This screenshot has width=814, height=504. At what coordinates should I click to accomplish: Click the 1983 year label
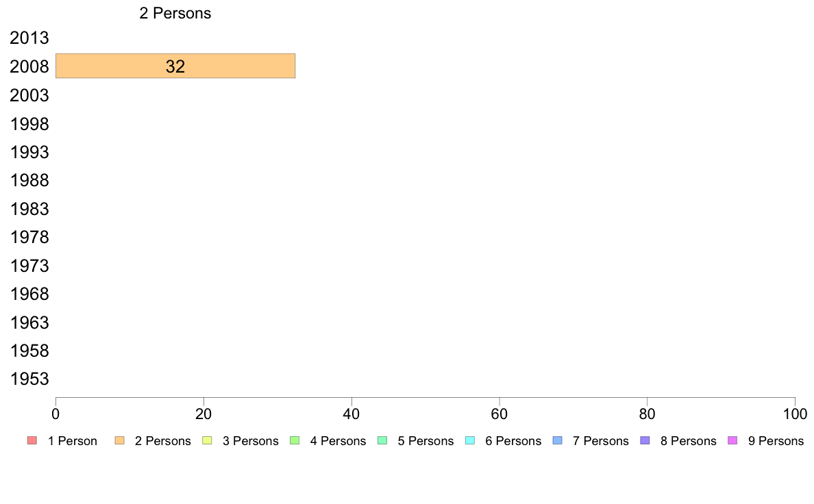29,209
